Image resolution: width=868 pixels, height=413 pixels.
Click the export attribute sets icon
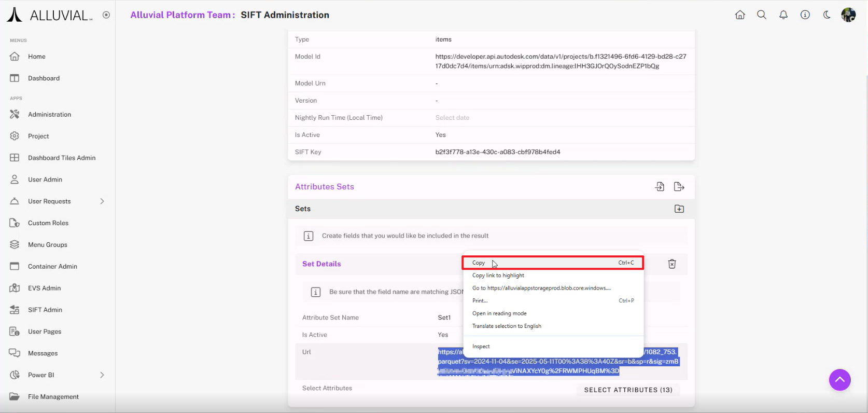coord(679,187)
